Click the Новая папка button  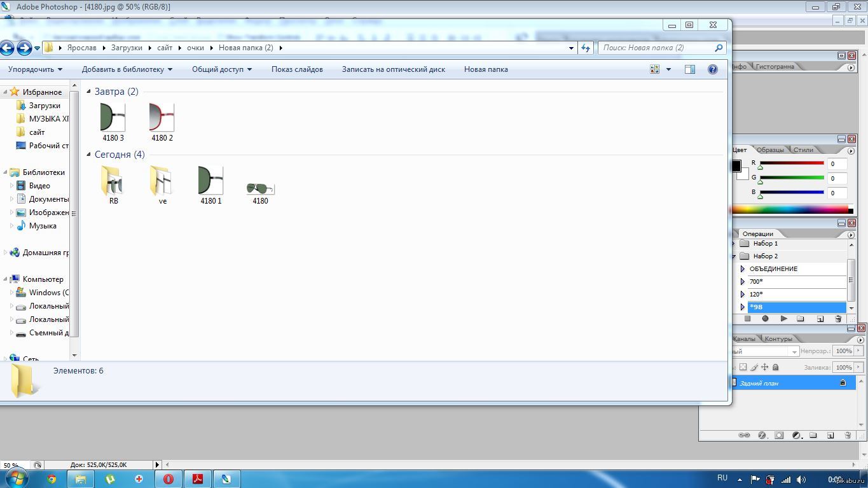pyautogui.click(x=485, y=69)
